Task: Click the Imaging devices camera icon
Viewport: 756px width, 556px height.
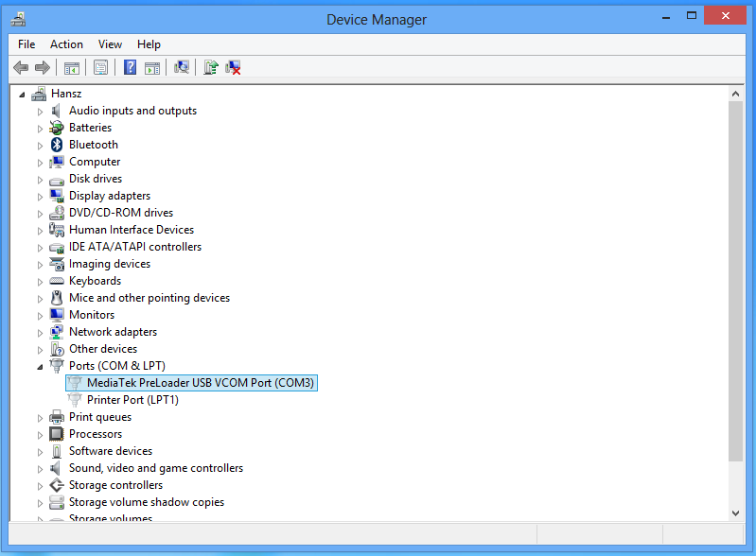Action: (57, 264)
